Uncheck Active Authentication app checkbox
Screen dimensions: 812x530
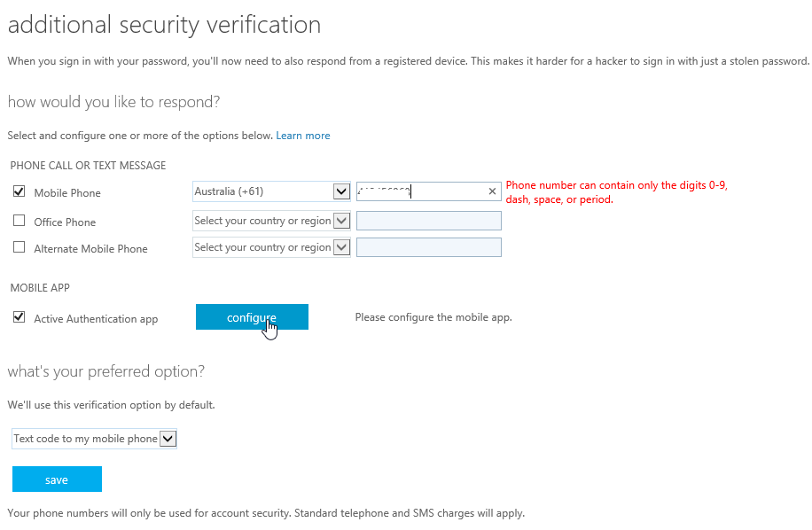(x=19, y=316)
